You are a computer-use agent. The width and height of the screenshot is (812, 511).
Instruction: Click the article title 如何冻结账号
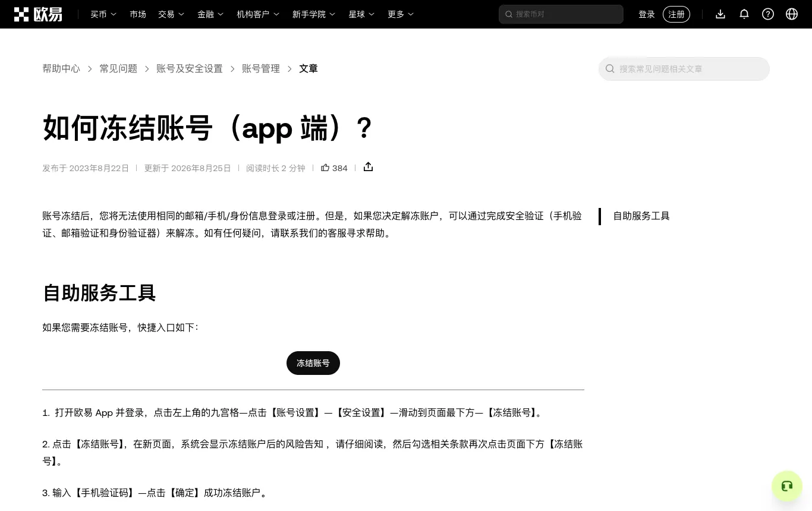click(x=208, y=128)
